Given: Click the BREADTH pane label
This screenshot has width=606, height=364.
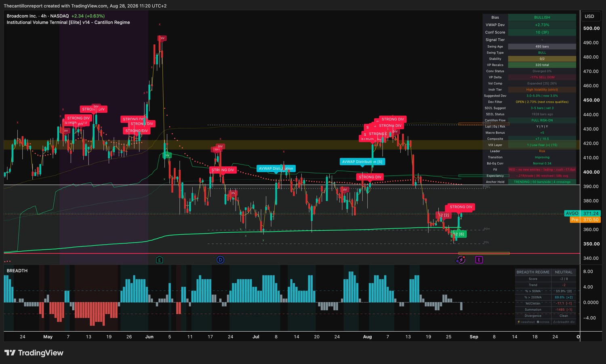Looking at the screenshot, I should pos(17,271).
